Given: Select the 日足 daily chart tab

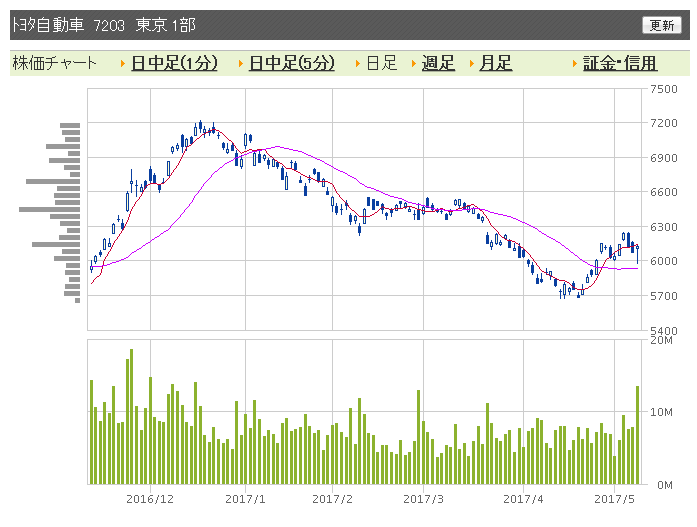Looking at the screenshot, I should pyautogui.click(x=381, y=63).
